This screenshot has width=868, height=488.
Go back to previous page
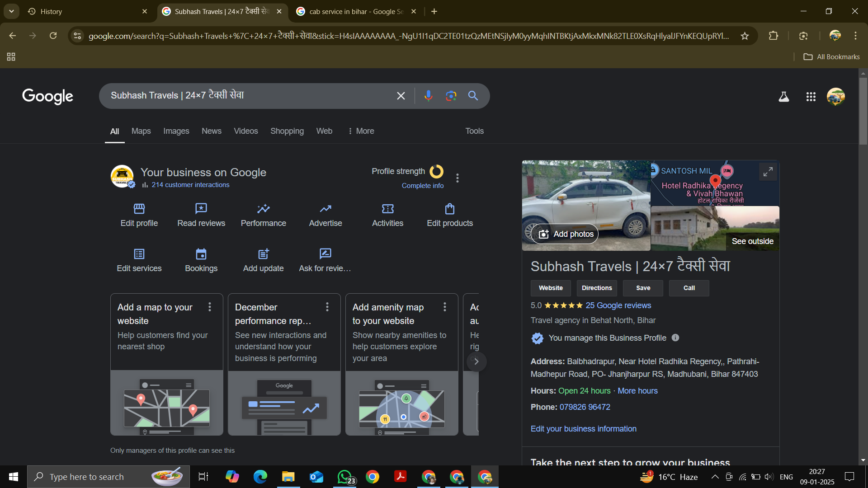tap(12, 36)
